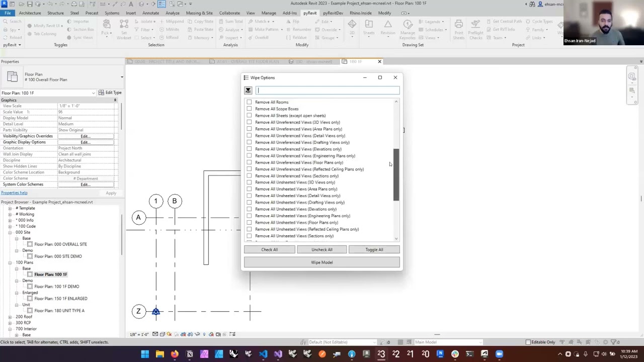This screenshot has width=644, height=362.
Task: Collapse the 100 Plans browser node
Action: click(10, 262)
